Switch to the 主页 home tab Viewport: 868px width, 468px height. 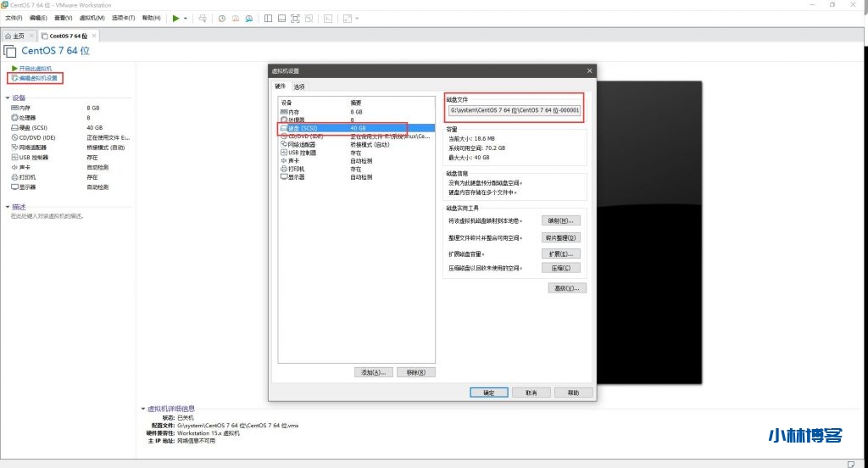[19, 36]
